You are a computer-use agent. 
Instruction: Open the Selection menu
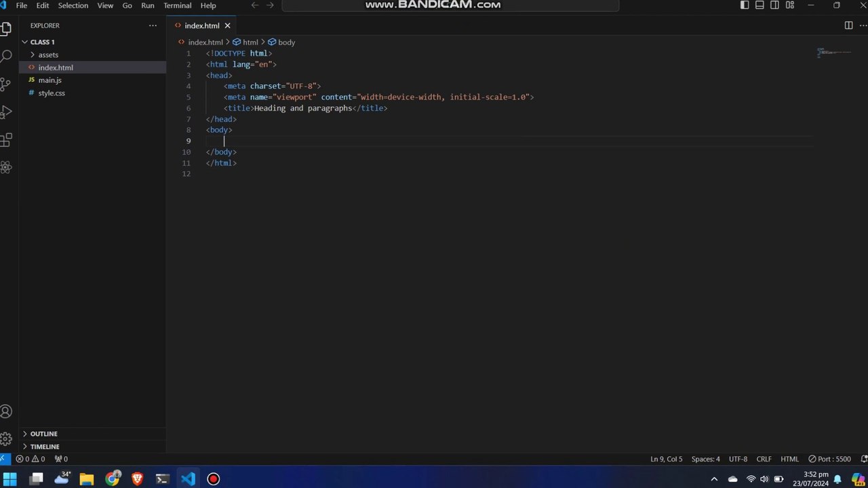point(73,5)
